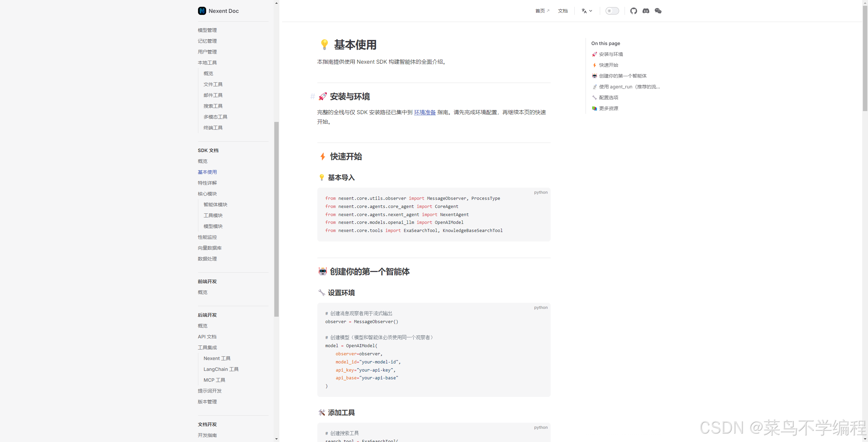
Task: Open the Discord community icon
Action: 646,11
